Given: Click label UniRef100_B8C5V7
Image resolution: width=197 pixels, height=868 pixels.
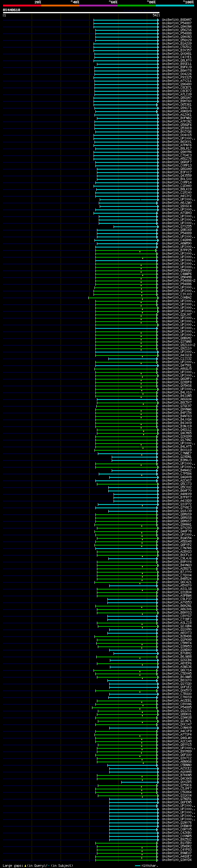Looking at the screenshot, I should (x=177, y=403).
